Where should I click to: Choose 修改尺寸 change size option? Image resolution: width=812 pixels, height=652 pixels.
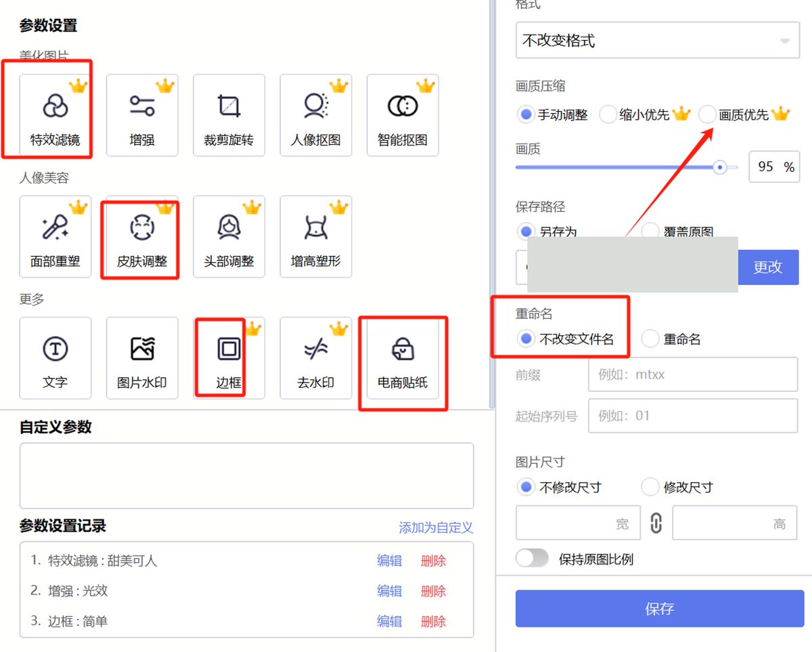(650, 487)
